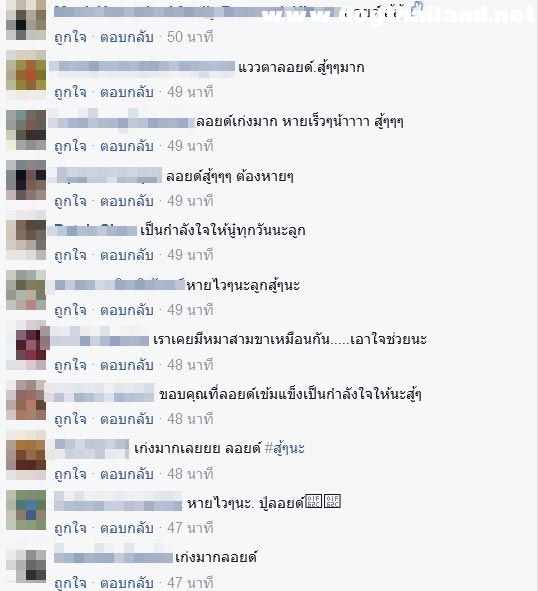This screenshot has height=591, width=538.
Task: Like the comment 'แววตาลอยด์.สู้ๆๆมาก'
Action: 71,92
